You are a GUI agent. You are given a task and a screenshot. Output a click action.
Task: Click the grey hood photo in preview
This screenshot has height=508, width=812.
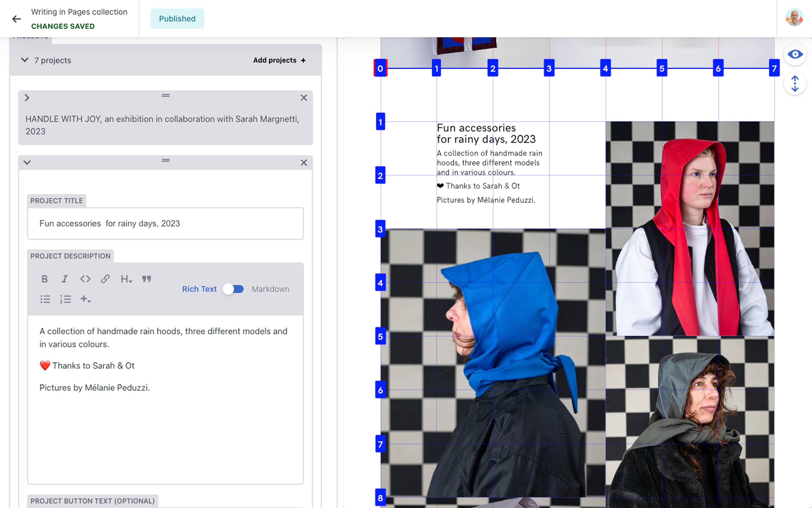coord(690,422)
